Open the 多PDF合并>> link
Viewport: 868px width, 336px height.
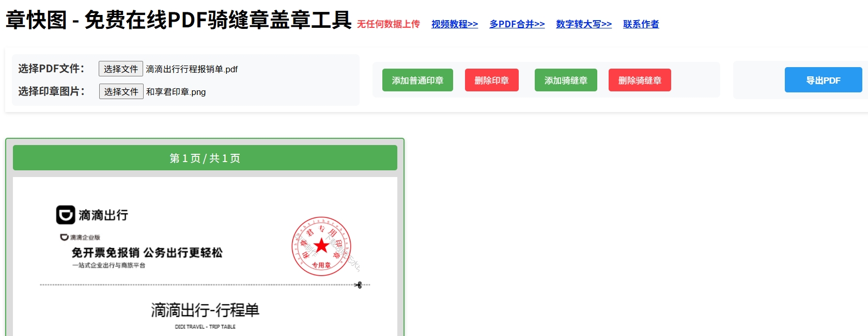click(x=517, y=24)
